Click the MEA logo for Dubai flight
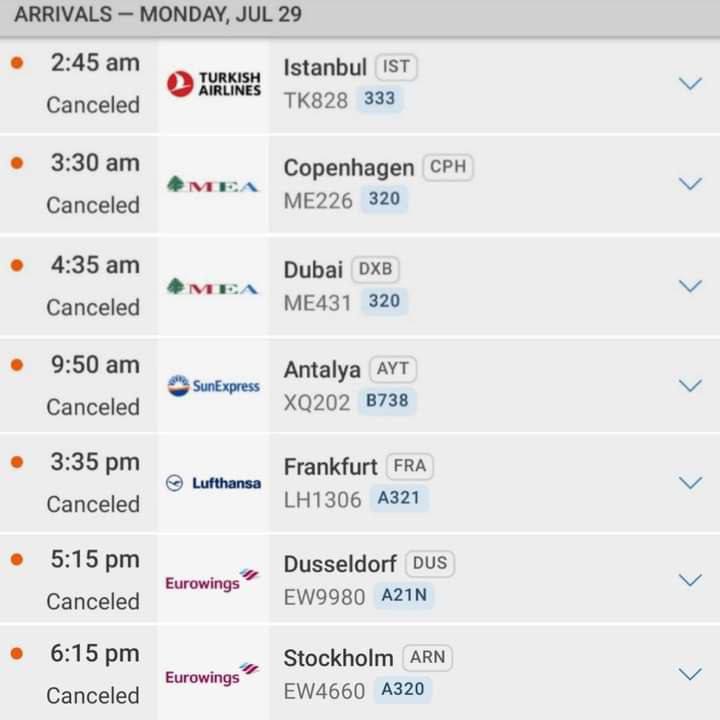720x720 pixels. [213, 287]
